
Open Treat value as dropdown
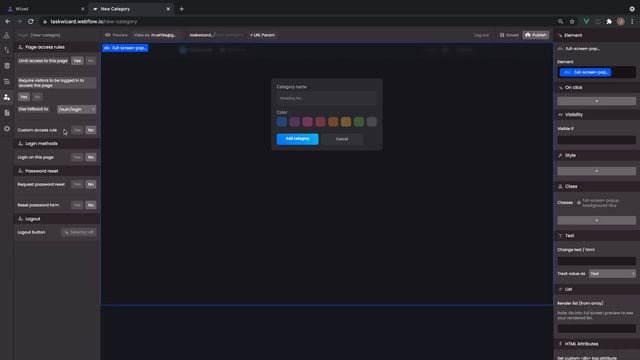612,273
